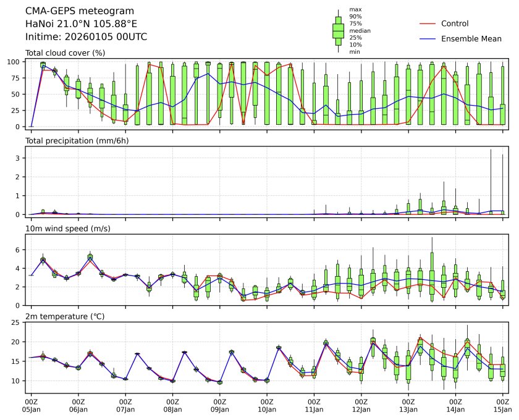Click the 00Z 08Jan time axis label

[172, 405]
